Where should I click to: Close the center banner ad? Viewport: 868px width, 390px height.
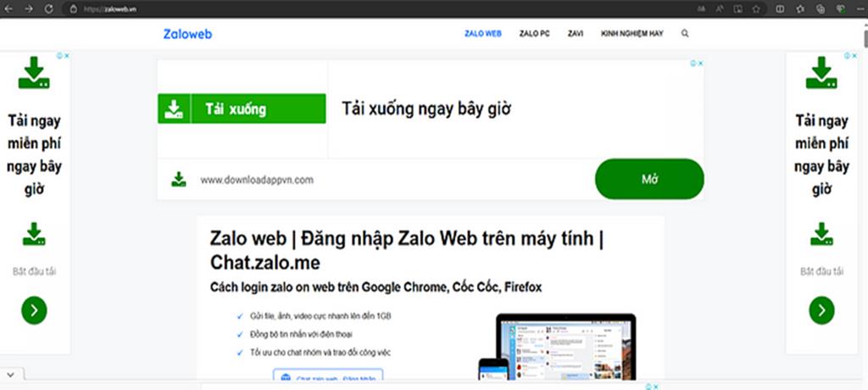(x=700, y=63)
